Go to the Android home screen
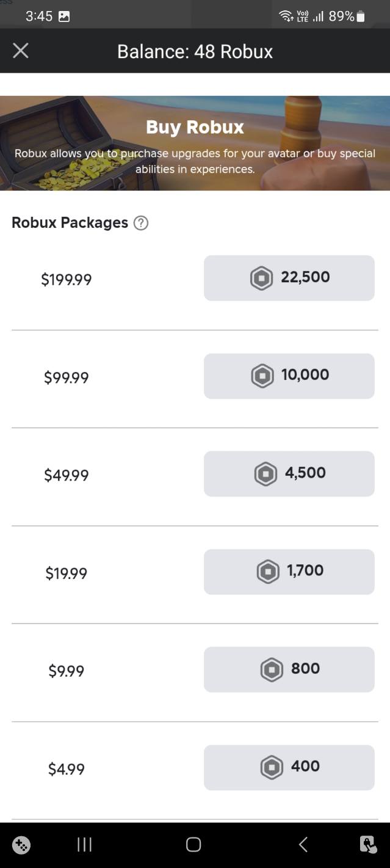 [193, 845]
